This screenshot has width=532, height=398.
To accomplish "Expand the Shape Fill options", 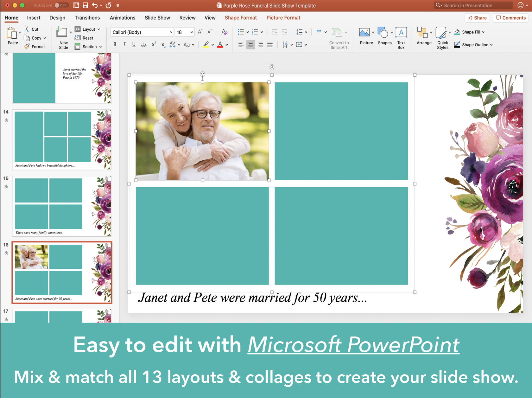I will pos(484,32).
